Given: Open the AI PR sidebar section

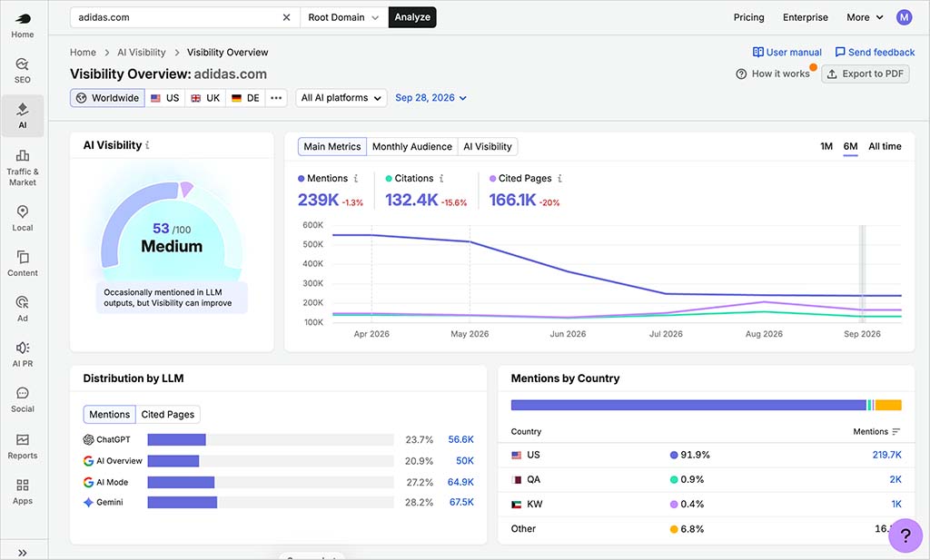Looking at the screenshot, I should click(x=23, y=354).
